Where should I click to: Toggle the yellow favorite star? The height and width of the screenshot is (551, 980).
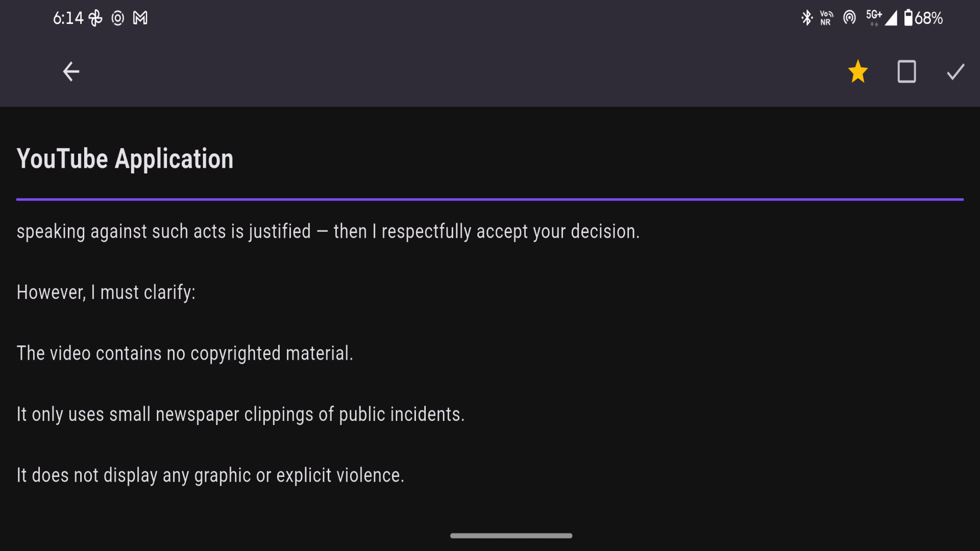pos(858,71)
